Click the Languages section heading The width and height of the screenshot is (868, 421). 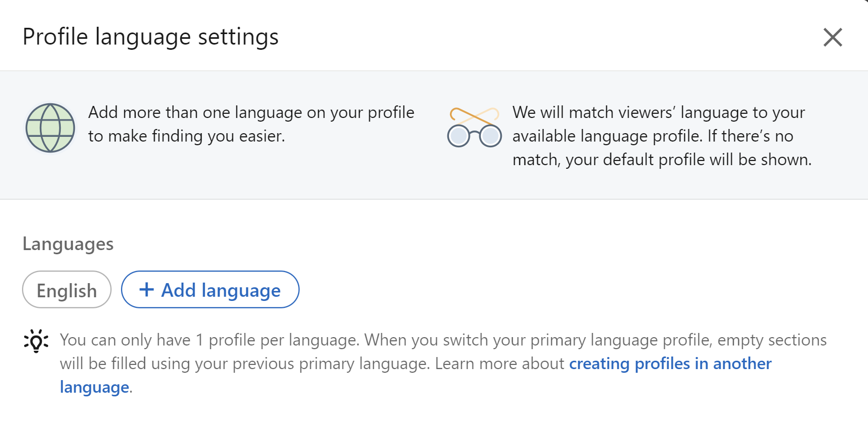coord(67,243)
